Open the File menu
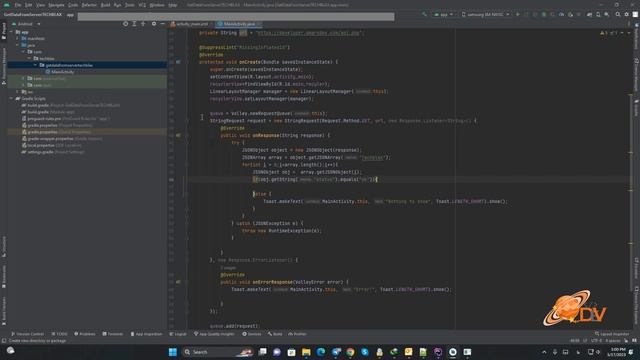Image resolution: width=640 pixels, height=360 pixels. 18,5
